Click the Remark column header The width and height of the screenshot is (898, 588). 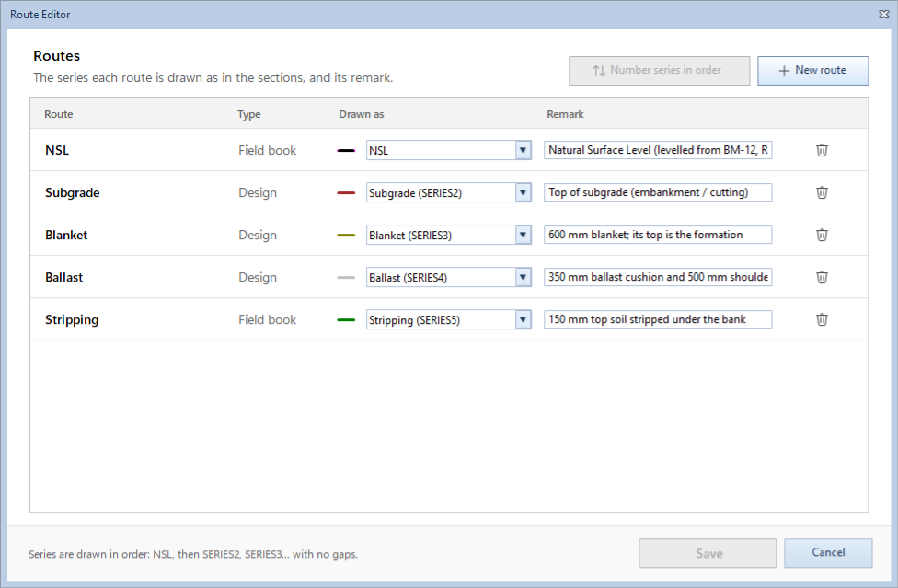coord(565,114)
